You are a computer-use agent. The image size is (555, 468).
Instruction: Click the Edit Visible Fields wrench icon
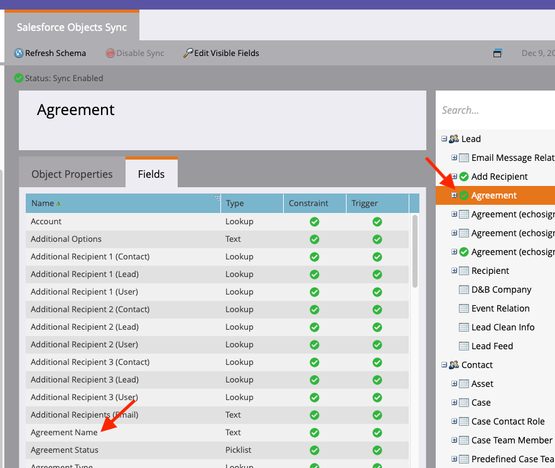point(188,53)
